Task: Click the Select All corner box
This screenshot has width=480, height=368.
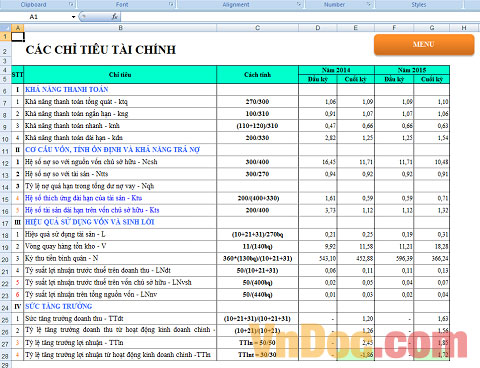Action: [6, 28]
